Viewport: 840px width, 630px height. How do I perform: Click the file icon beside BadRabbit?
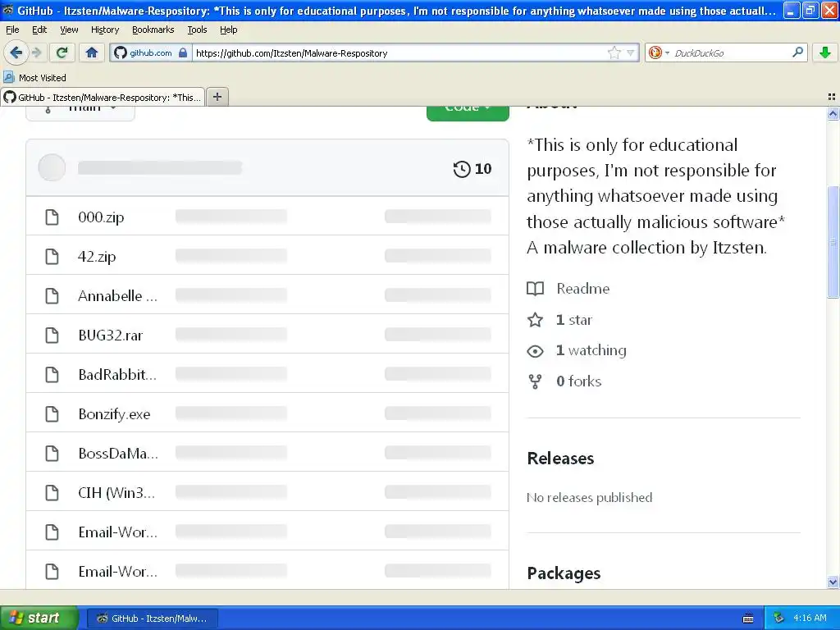coord(52,374)
